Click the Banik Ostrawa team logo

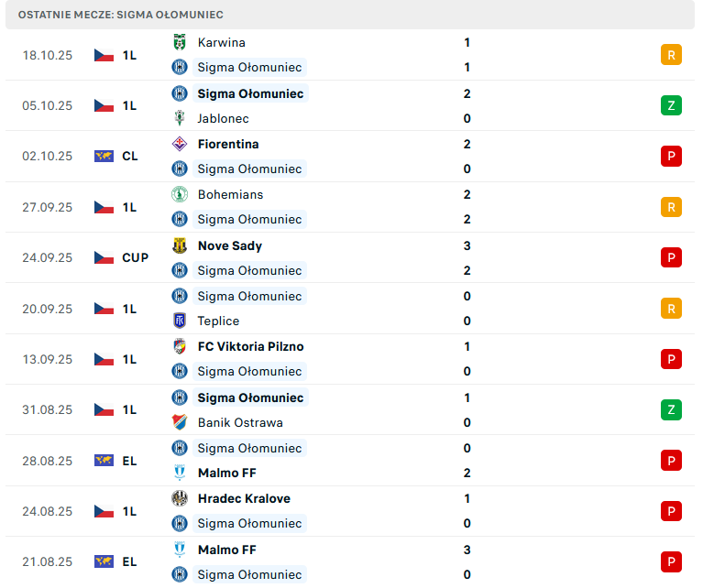pyautogui.click(x=180, y=422)
